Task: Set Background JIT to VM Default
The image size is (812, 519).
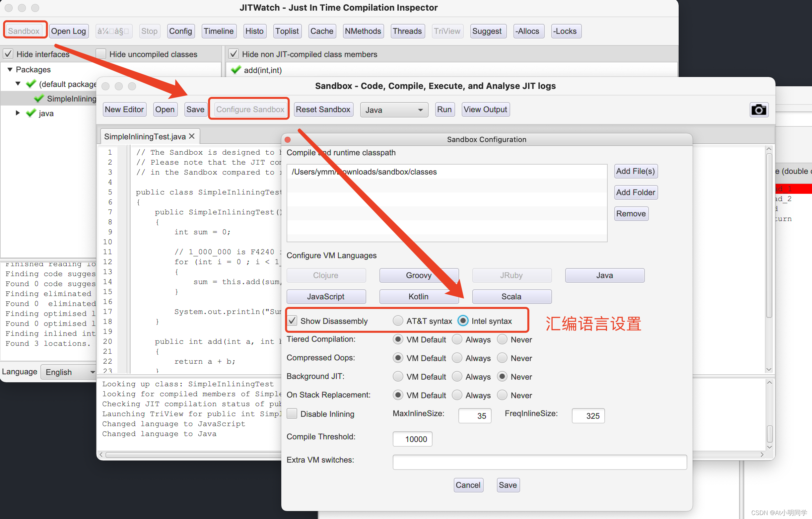Action: pyautogui.click(x=398, y=376)
